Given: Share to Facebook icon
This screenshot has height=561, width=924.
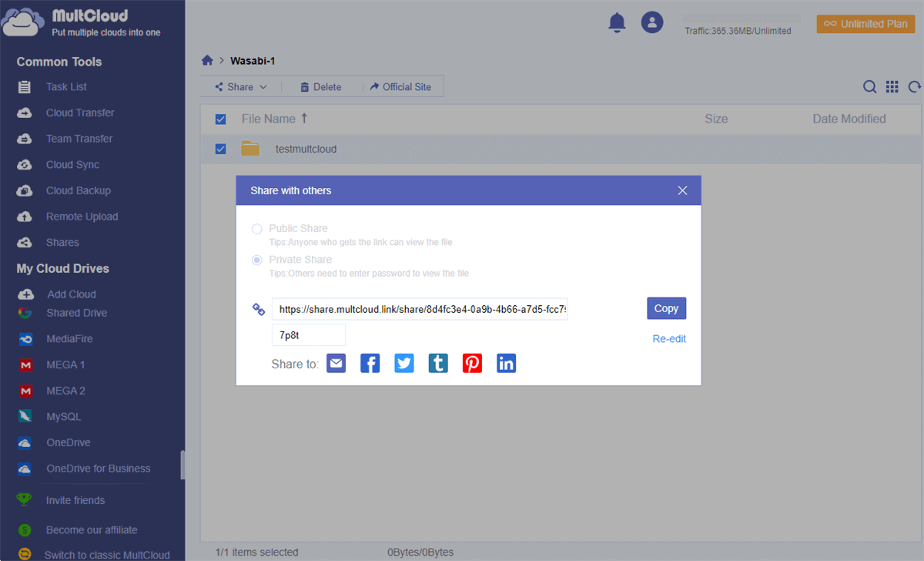Looking at the screenshot, I should pos(370,363).
